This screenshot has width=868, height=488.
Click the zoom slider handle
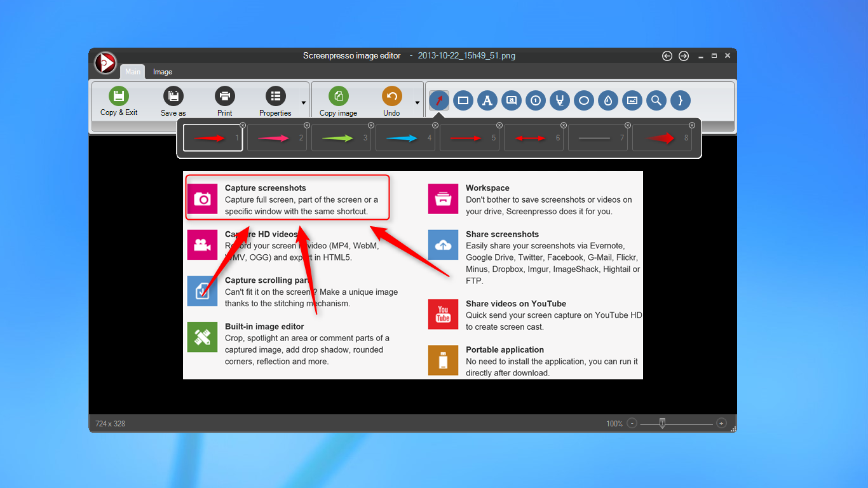[662, 423]
